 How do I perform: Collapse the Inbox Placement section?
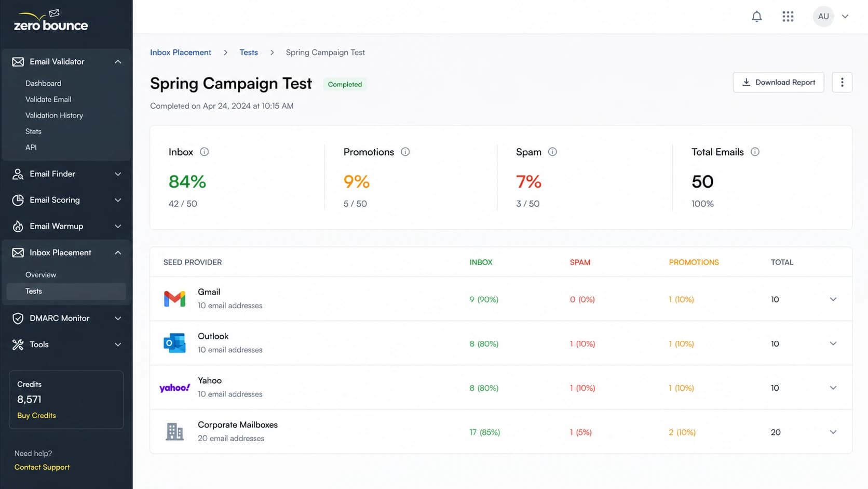click(118, 253)
